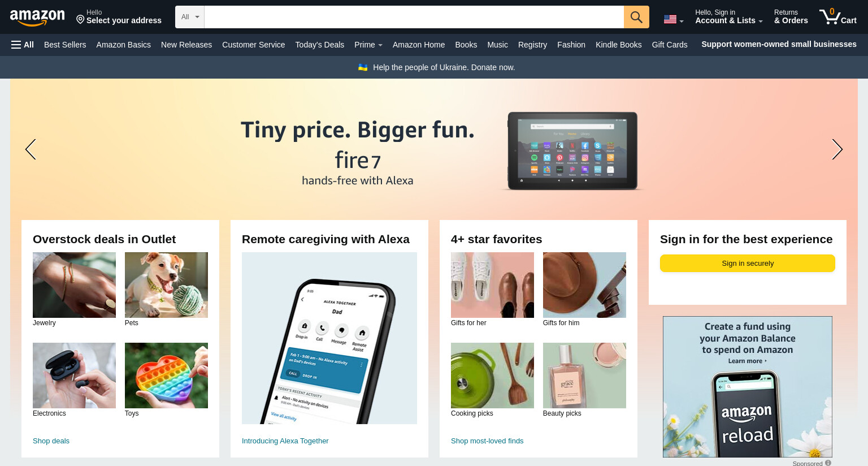Click the orange search magnifier button
The height and width of the screenshot is (466, 868).
[x=636, y=17]
